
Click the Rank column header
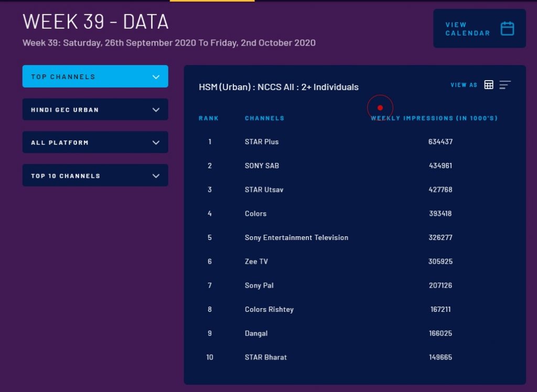pos(209,118)
